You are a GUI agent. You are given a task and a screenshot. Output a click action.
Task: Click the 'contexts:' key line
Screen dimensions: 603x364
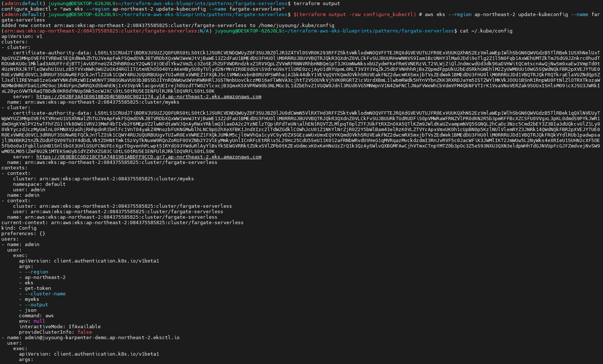click(15, 168)
